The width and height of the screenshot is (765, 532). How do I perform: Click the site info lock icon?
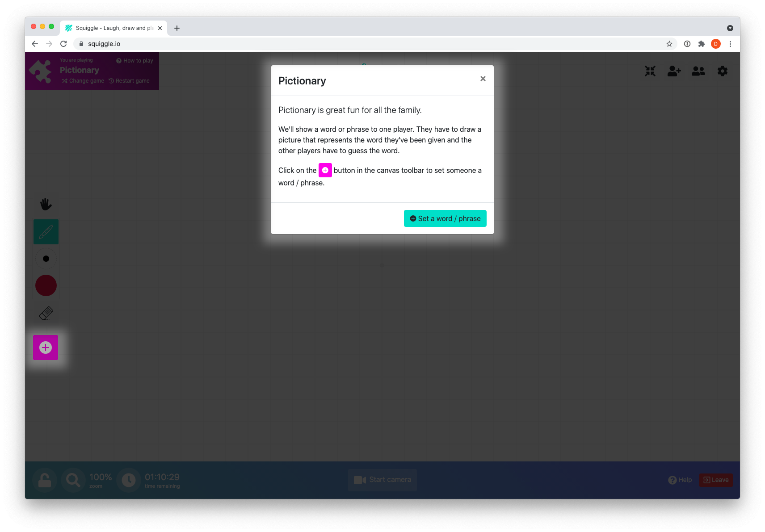tap(81, 44)
